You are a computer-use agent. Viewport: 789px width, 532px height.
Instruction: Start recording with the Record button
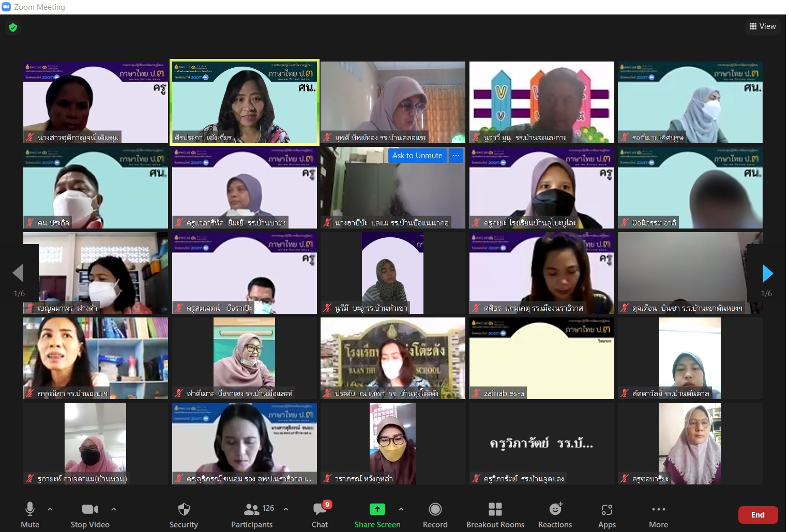(x=435, y=510)
